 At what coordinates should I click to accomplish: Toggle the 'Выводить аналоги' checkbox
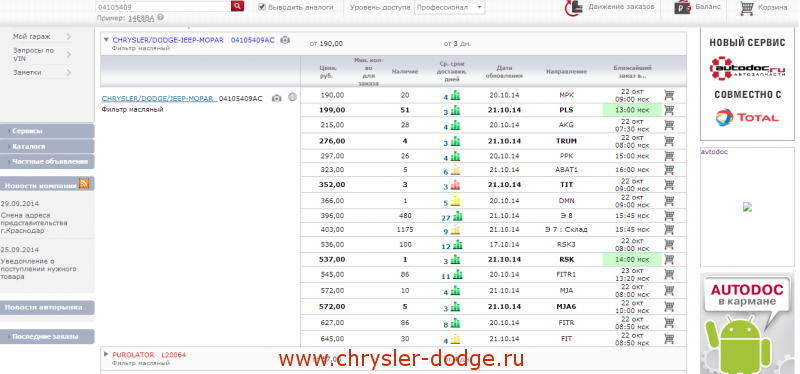pos(262,7)
